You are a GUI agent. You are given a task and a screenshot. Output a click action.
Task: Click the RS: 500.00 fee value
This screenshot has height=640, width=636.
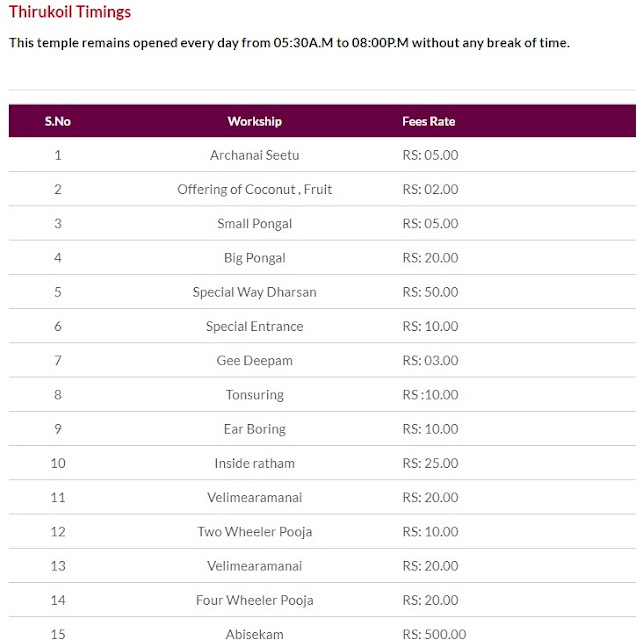(x=434, y=634)
